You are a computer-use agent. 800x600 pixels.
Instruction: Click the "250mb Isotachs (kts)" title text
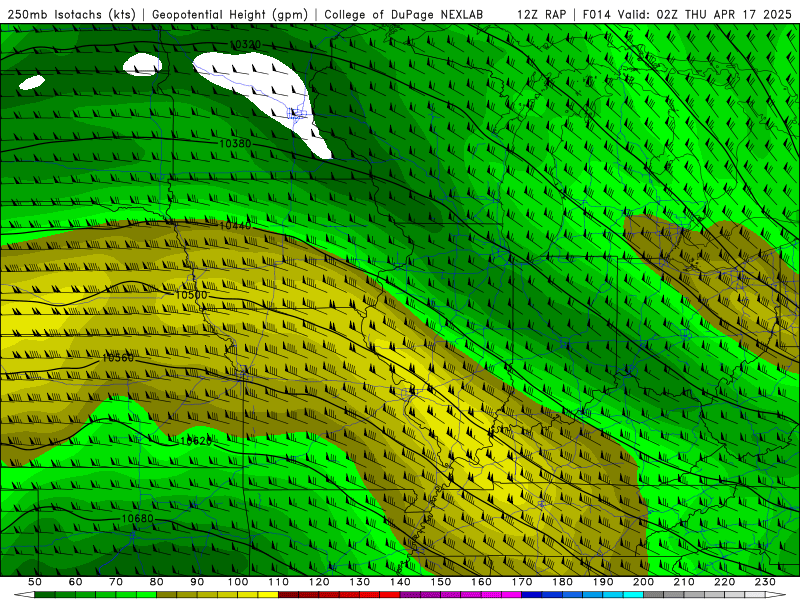point(72,15)
